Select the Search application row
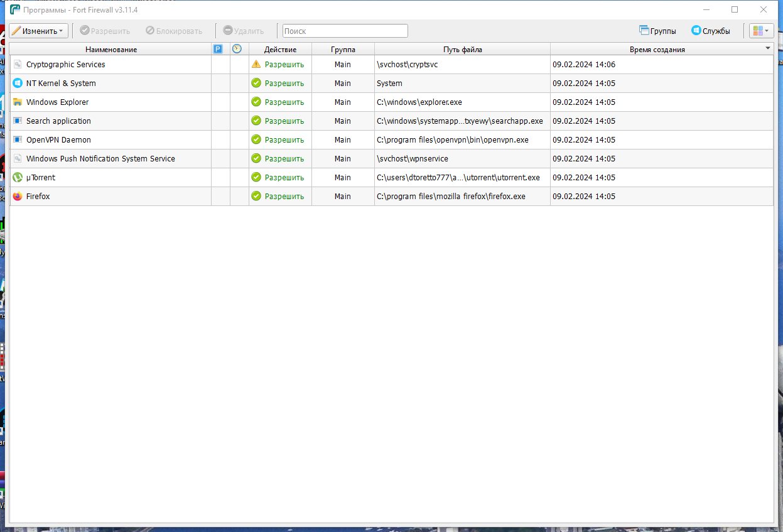Image resolution: width=783 pixels, height=532 pixels. (392, 121)
